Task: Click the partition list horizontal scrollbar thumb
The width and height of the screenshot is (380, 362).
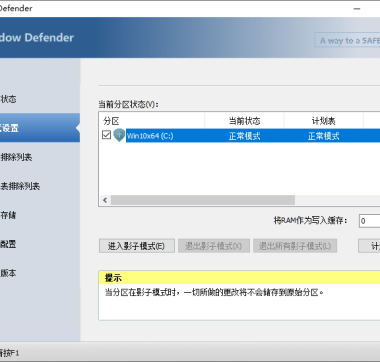Action: tap(203, 200)
